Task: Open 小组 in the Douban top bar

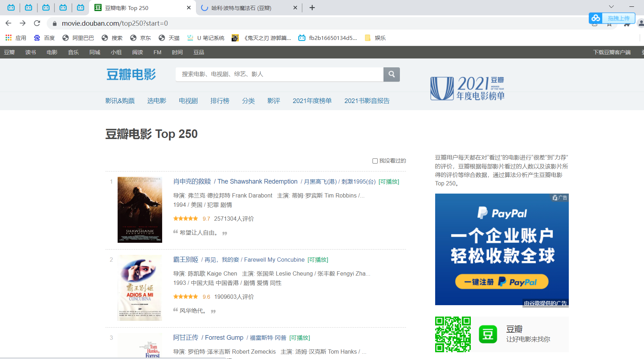Action: pos(116,52)
